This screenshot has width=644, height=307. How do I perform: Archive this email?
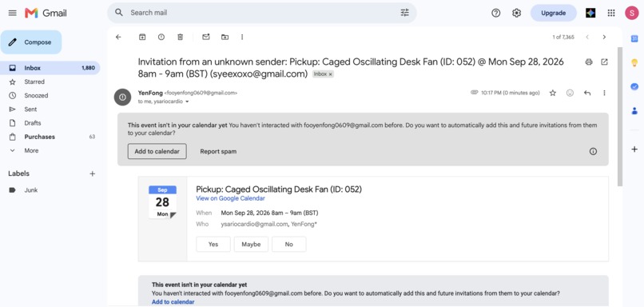click(x=142, y=37)
